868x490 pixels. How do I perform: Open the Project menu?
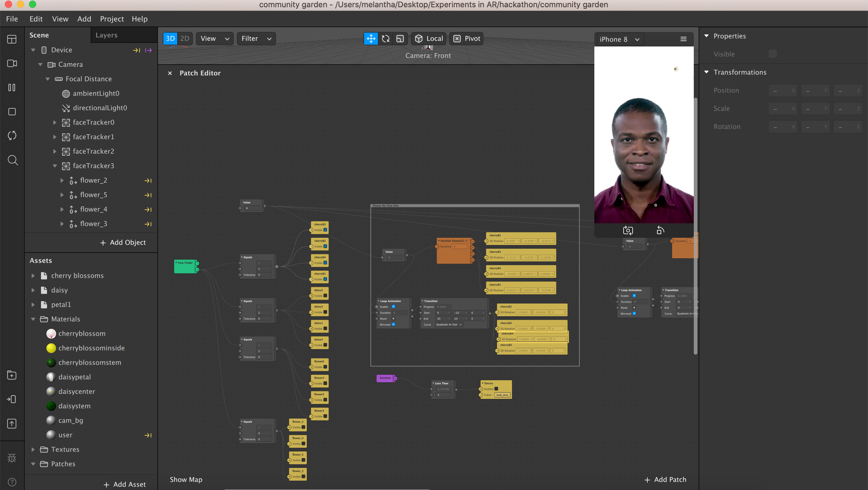pyautogui.click(x=112, y=19)
